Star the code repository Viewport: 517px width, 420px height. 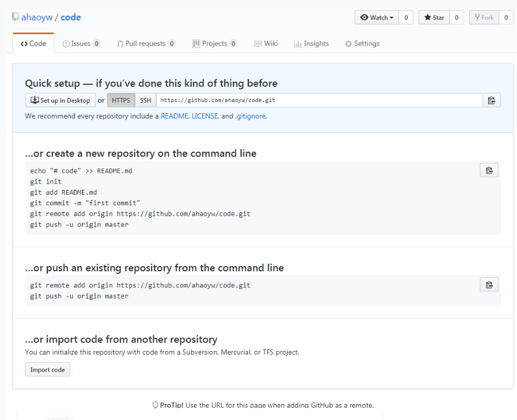click(434, 18)
